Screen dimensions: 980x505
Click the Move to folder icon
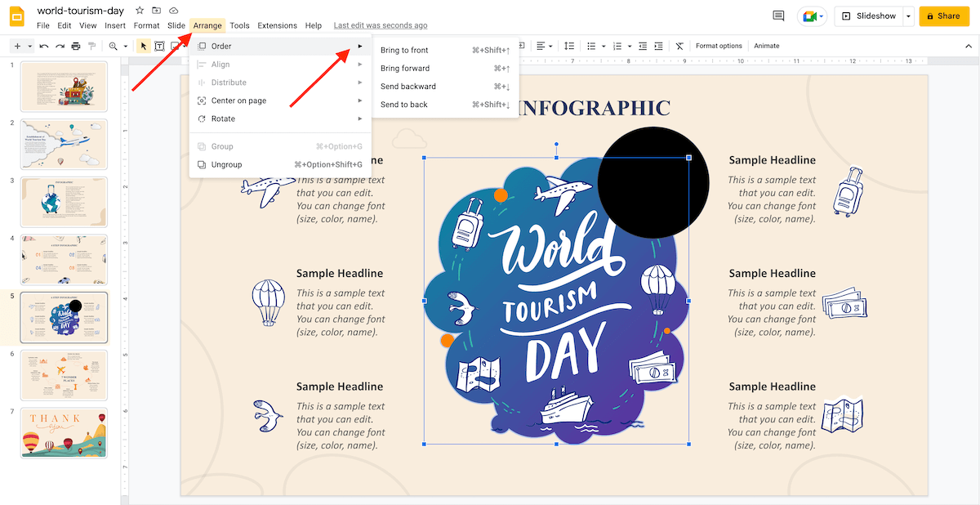[x=157, y=11]
